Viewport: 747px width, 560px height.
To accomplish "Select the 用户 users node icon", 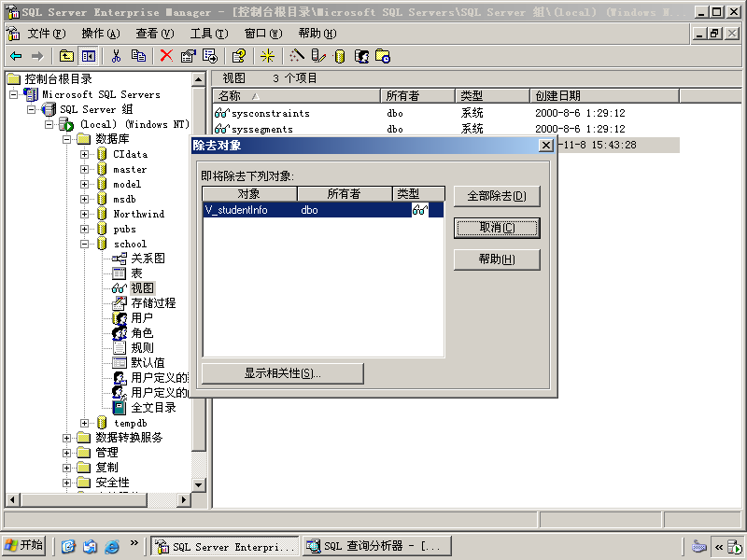I will pyautogui.click(x=120, y=318).
